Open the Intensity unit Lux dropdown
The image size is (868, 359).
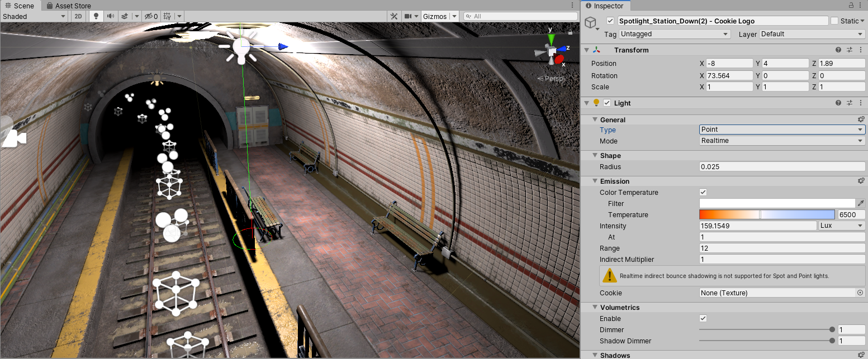842,226
